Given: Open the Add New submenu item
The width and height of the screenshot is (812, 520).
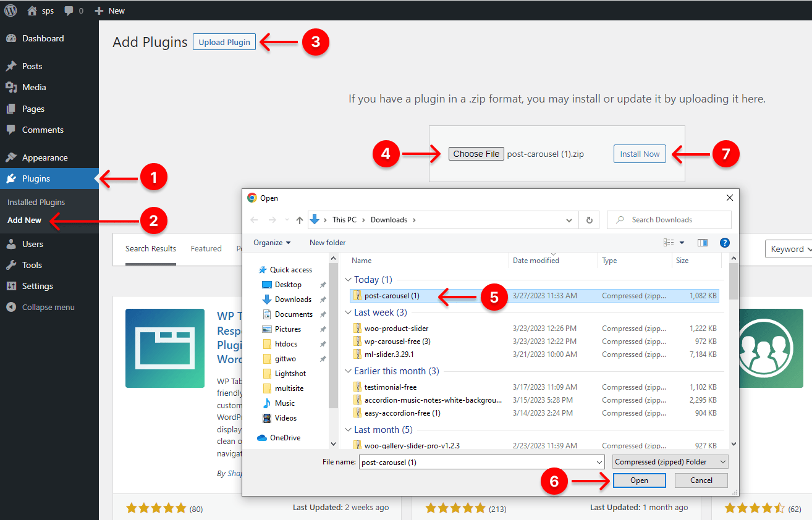Looking at the screenshot, I should (25, 220).
